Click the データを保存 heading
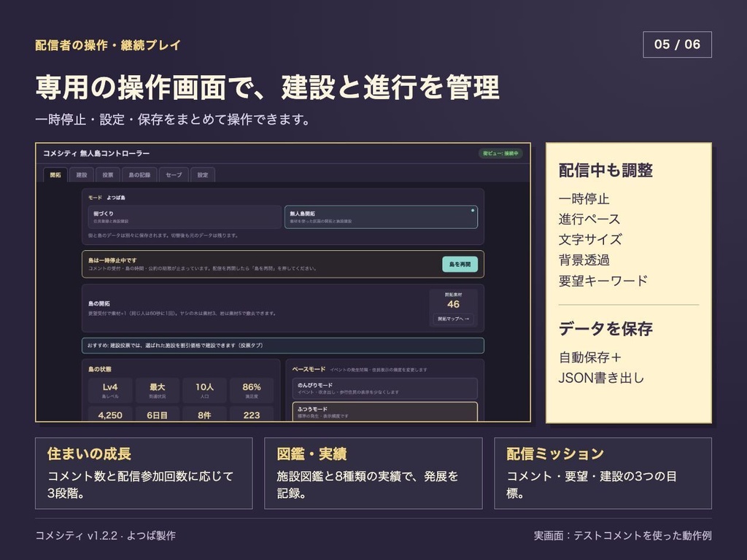The image size is (747, 560). [605, 329]
